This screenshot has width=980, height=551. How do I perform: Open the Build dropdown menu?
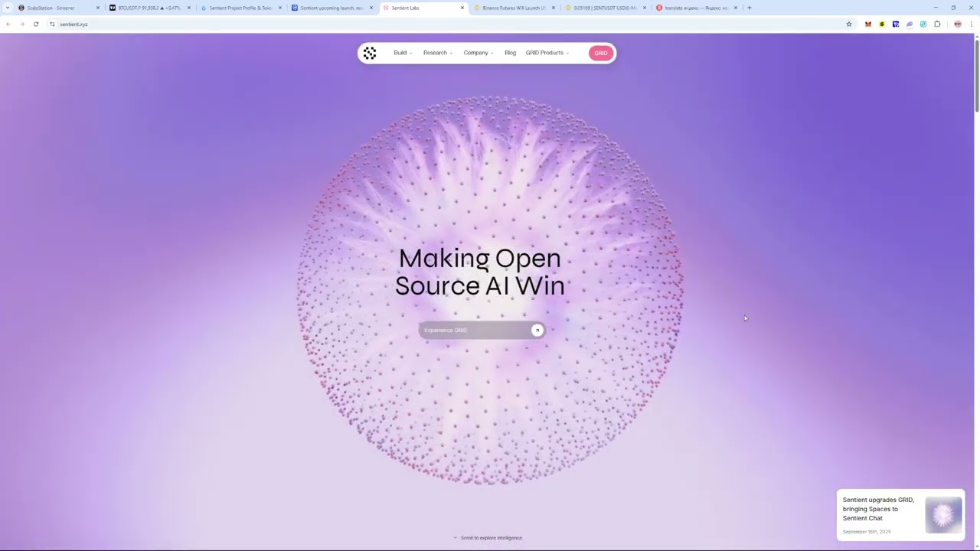coord(403,53)
